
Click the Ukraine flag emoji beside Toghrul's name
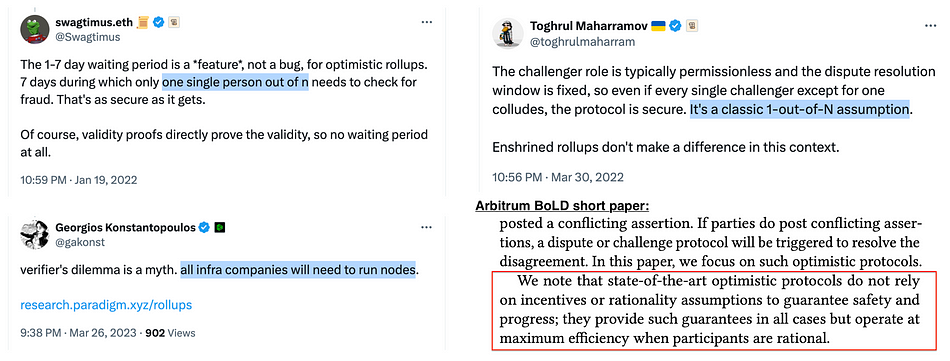(658, 25)
